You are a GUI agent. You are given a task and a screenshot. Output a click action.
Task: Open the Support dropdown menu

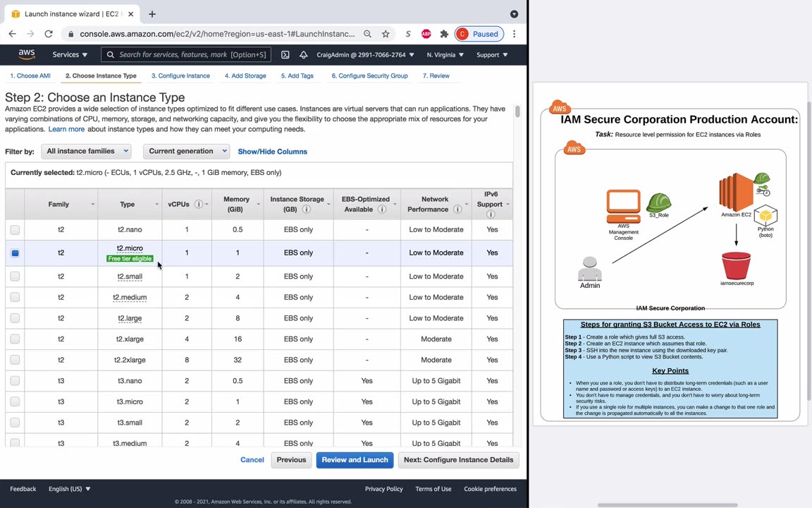coord(492,54)
